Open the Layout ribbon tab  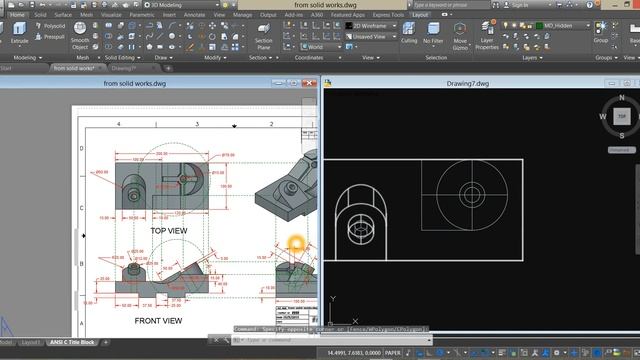[420, 15]
